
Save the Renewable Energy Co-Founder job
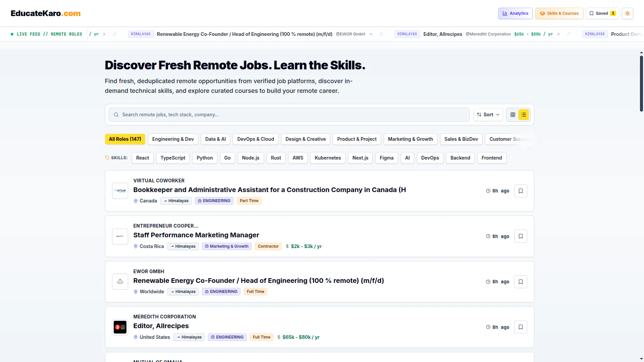(x=521, y=282)
